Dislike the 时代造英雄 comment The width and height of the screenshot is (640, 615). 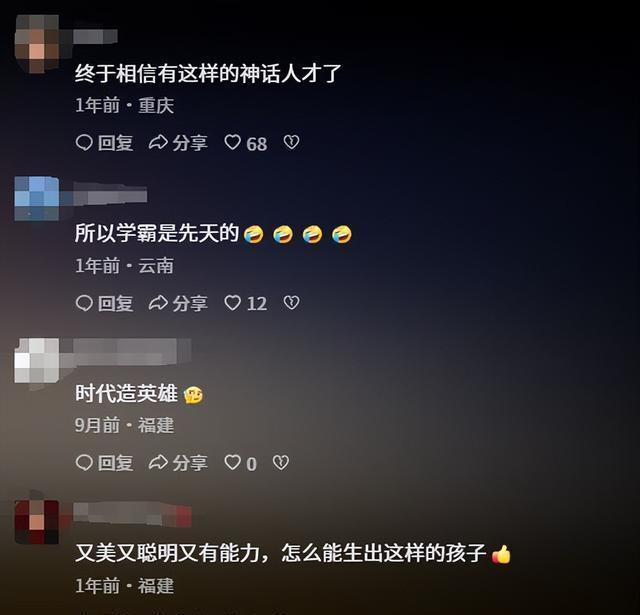[x=281, y=463]
